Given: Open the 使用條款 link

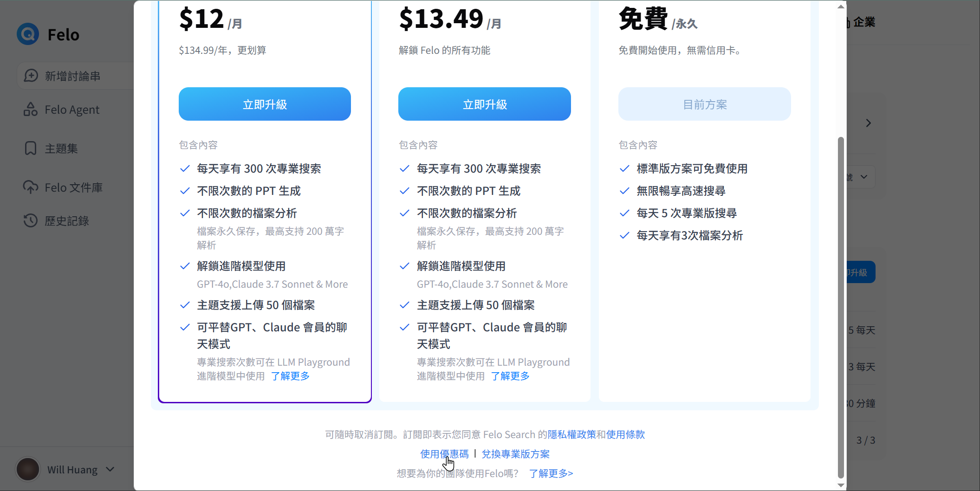Looking at the screenshot, I should coord(625,434).
